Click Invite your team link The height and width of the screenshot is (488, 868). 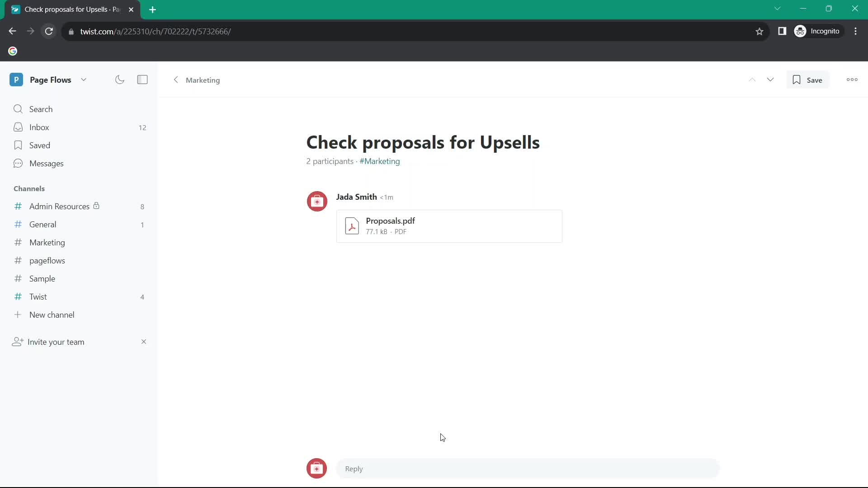57,342
